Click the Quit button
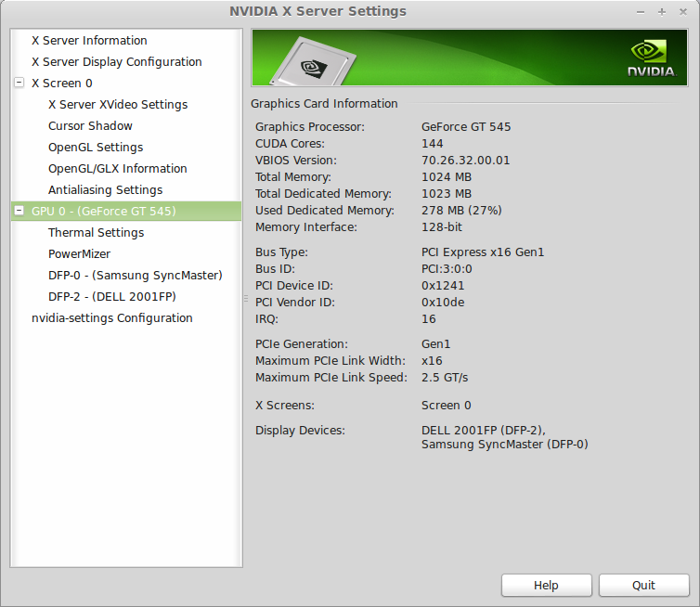The width and height of the screenshot is (700, 607). pos(643,585)
